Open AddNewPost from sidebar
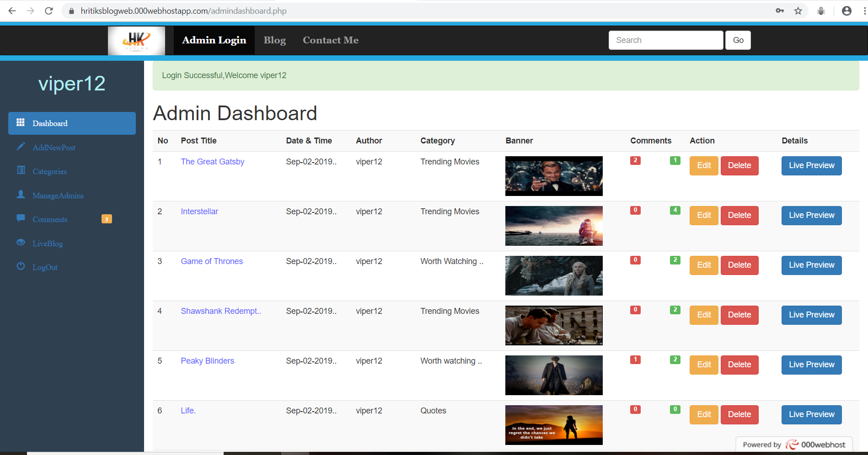This screenshot has width=868, height=455. pyautogui.click(x=72, y=148)
